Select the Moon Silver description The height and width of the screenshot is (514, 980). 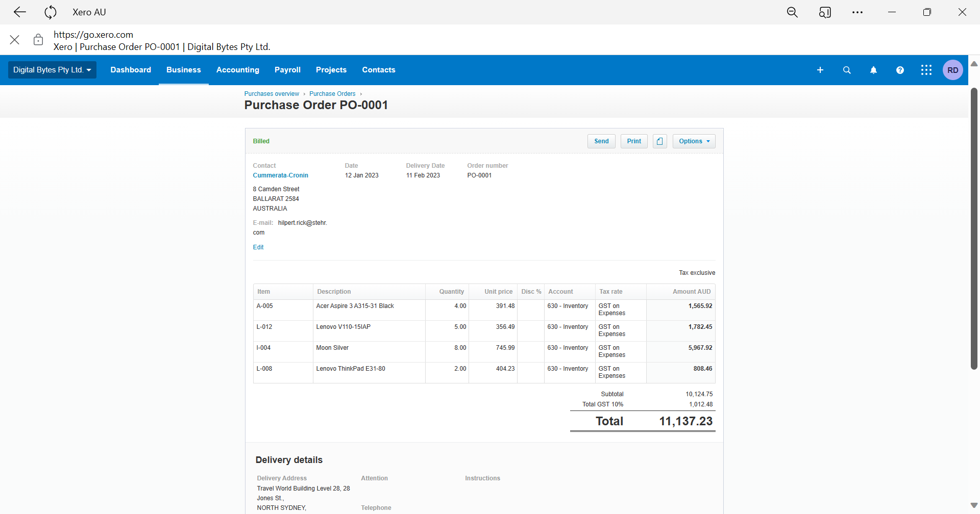point(332,348)
